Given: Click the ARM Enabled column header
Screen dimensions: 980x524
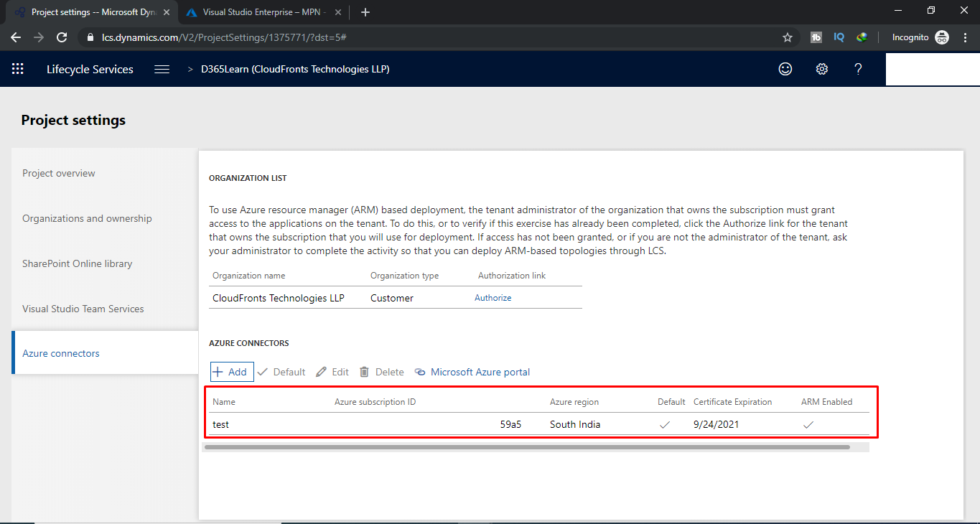Looking at the screenshot, I should tap(826, 402).
